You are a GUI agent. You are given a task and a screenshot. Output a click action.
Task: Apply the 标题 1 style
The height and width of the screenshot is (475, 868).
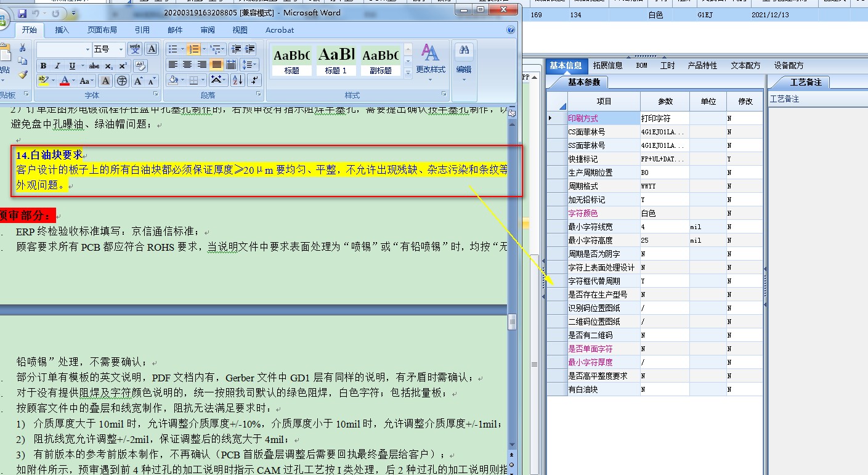pyautogui.click(x=336, y=61)
